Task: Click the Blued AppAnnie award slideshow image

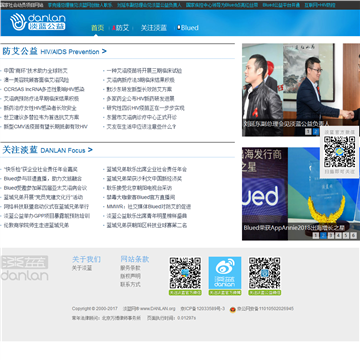Action: [x=301, y=194]
